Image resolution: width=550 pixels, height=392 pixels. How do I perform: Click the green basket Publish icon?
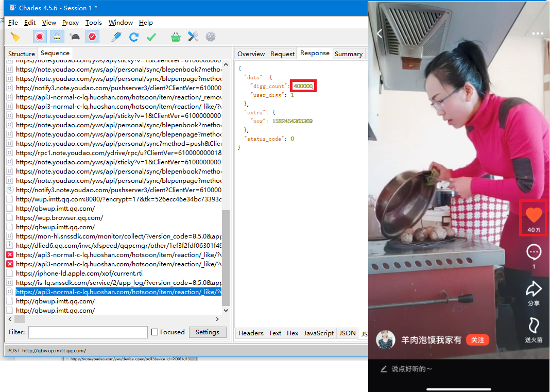coord(176,37)
